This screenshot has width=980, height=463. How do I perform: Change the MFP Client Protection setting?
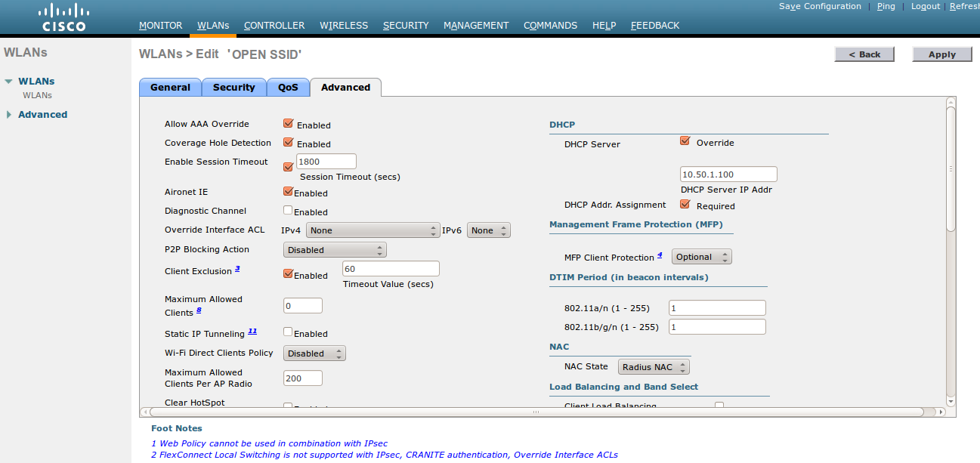click(x=701, y=256)
